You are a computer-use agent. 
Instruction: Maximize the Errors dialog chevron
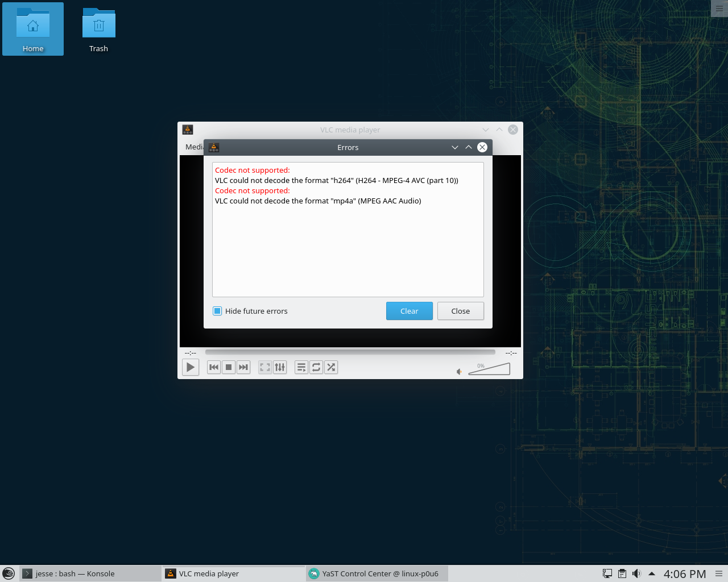coord(469,147)
